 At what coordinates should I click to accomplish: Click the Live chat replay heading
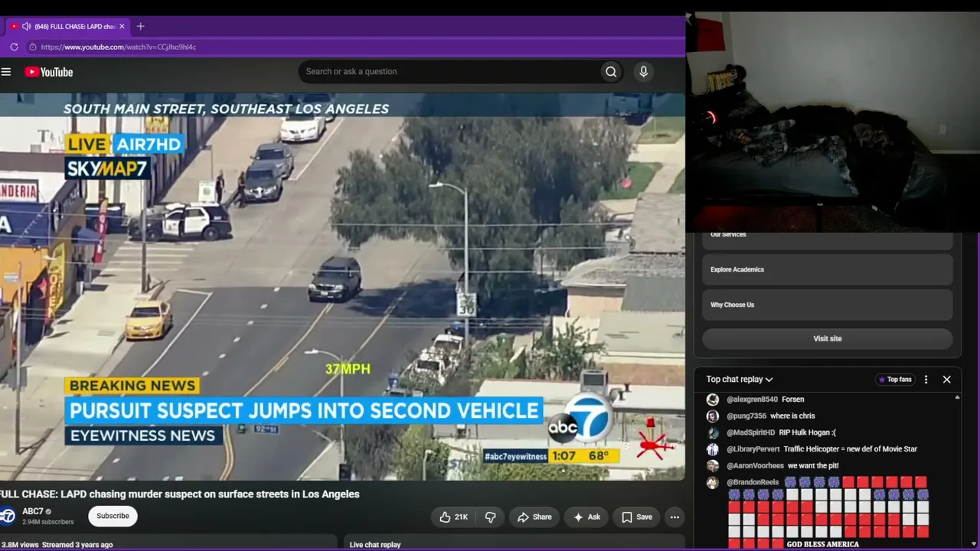click(375, 545)
